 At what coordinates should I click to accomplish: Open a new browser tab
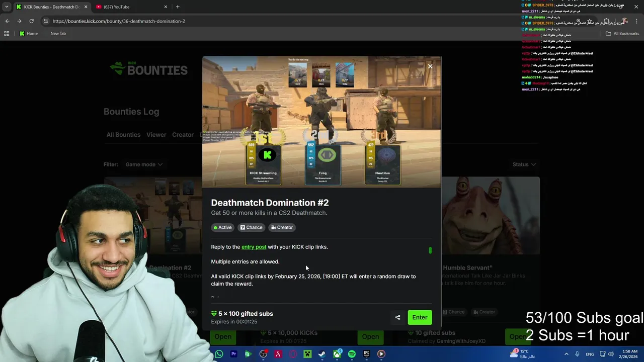pyautogui.click(x=178, y=7)
